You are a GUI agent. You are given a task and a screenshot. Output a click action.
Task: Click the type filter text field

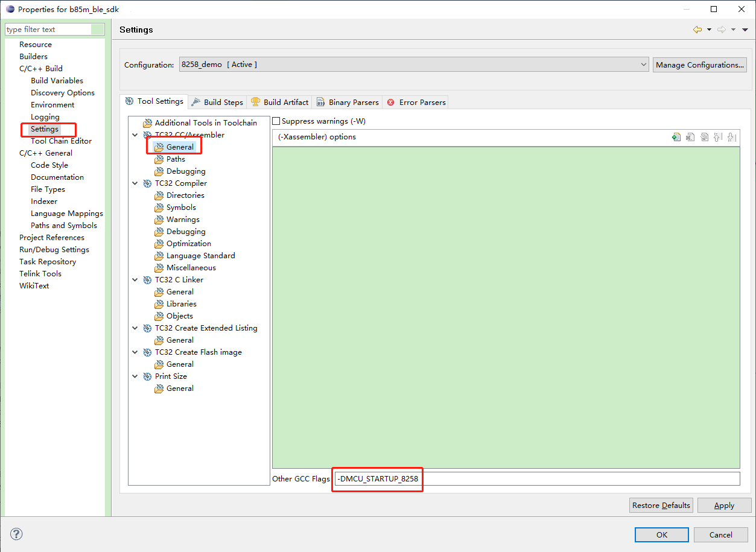coord(55,30)
